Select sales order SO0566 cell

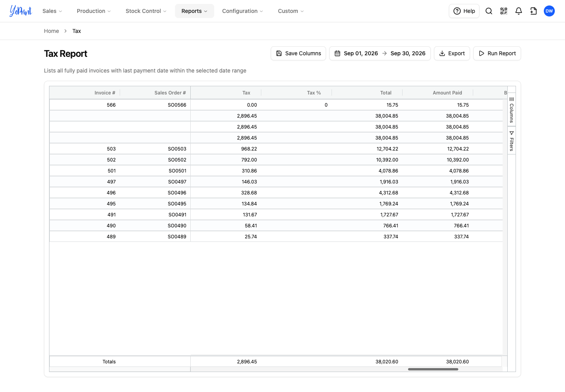click(155, 105)
